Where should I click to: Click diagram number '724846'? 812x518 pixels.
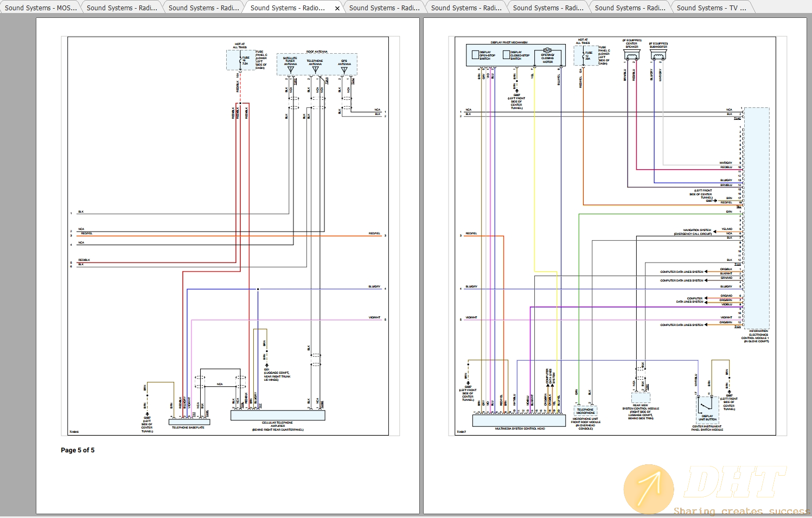click(x=74, y=432)
